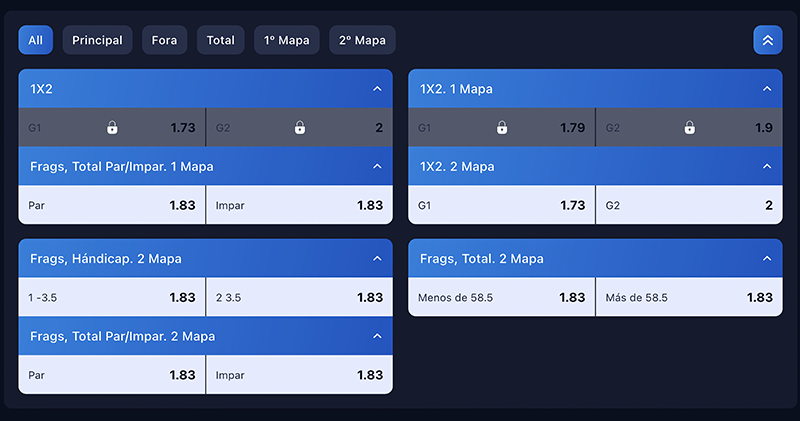This screenshot has width=800, height=421.
Task: Click lock icon on G1 1.73 odds
Action: 112,128
